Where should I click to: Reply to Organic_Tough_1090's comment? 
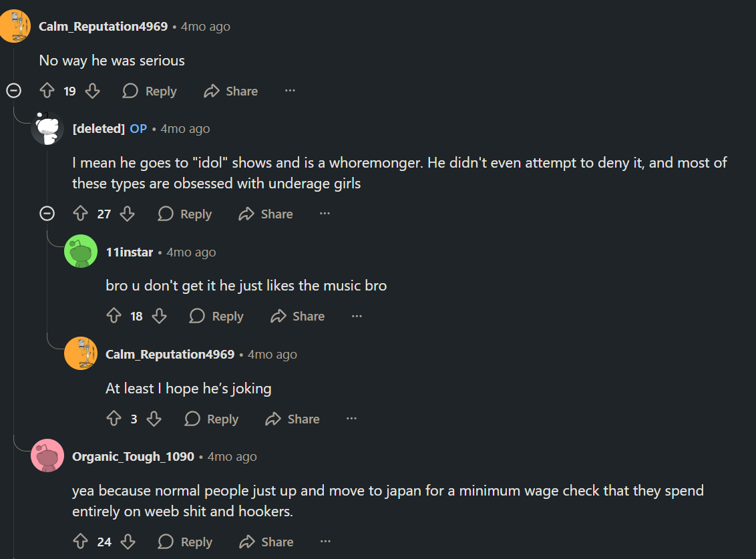click(x=185, y=542)
